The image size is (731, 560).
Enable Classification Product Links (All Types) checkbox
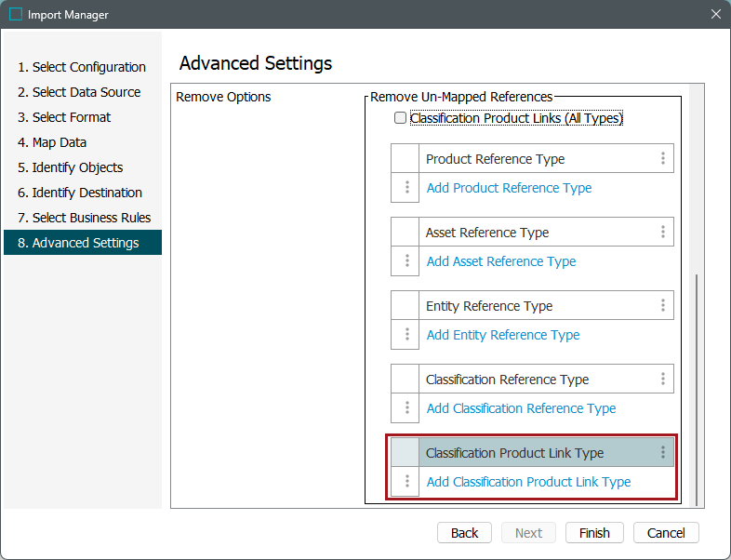click(x=401, y=118)
